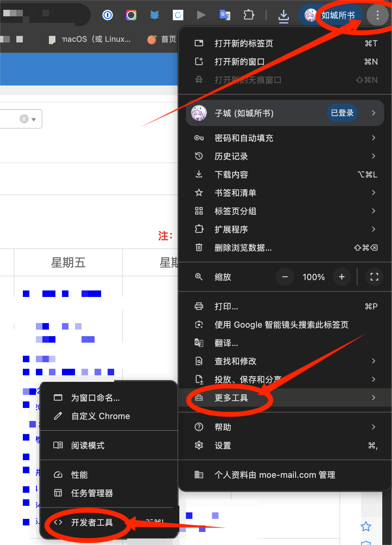Clear the selection with the x button
The height and width of the screenshot is (545, 392).
click(x=24, y=119)
